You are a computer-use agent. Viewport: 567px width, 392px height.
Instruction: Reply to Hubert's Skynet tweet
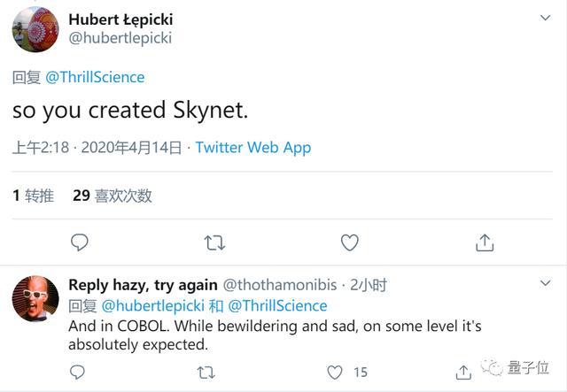click(80, 242)
